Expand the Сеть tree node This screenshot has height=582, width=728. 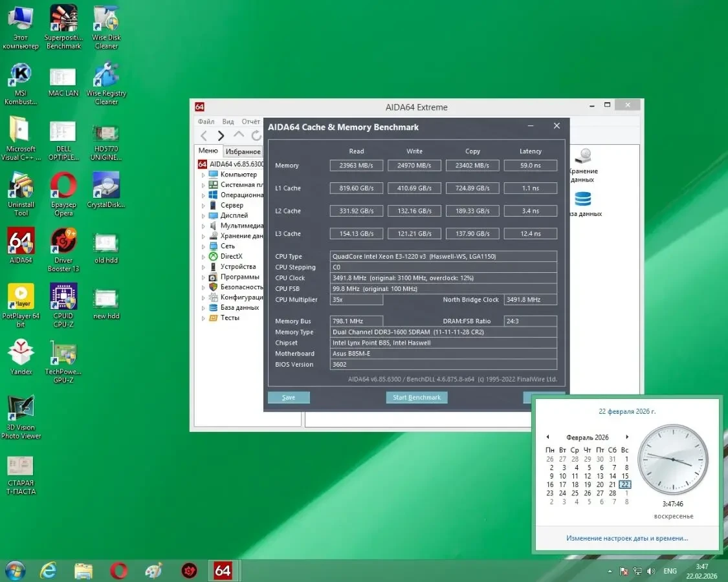[x=203, y=246]
